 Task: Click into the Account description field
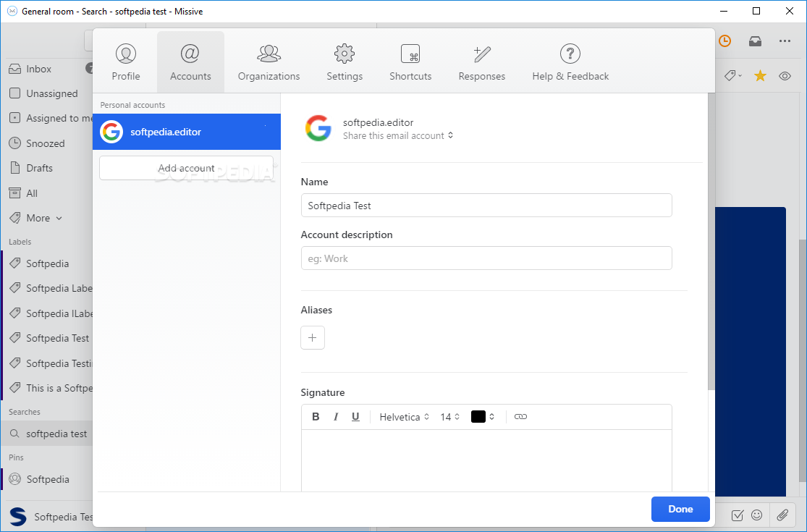[x=486, y=258]
